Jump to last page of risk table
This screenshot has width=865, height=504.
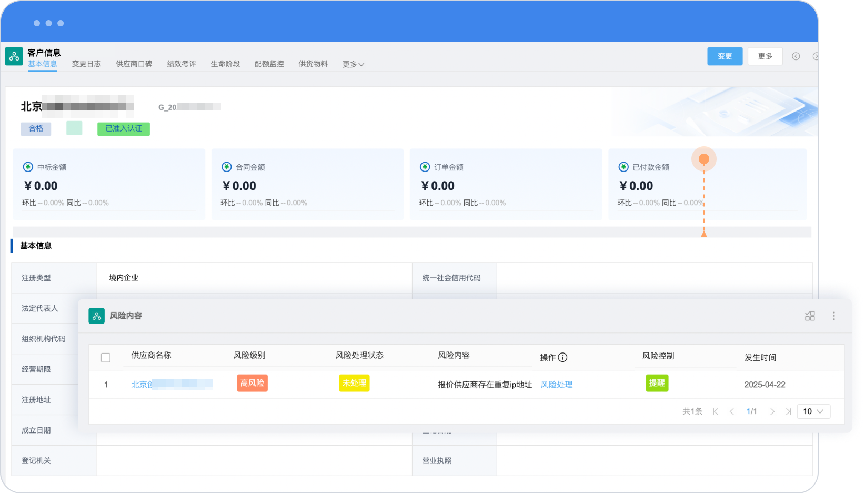coord(788,411)
